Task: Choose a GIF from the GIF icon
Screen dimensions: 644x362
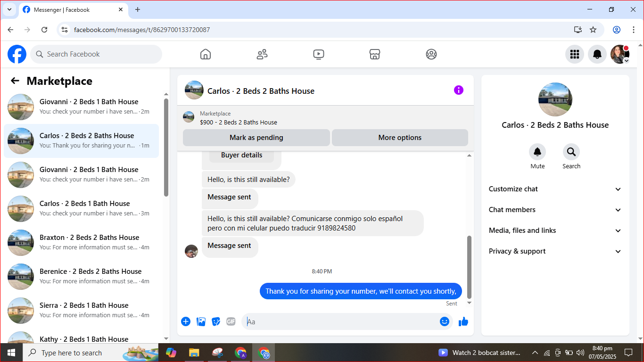Action: click(231, 321)
